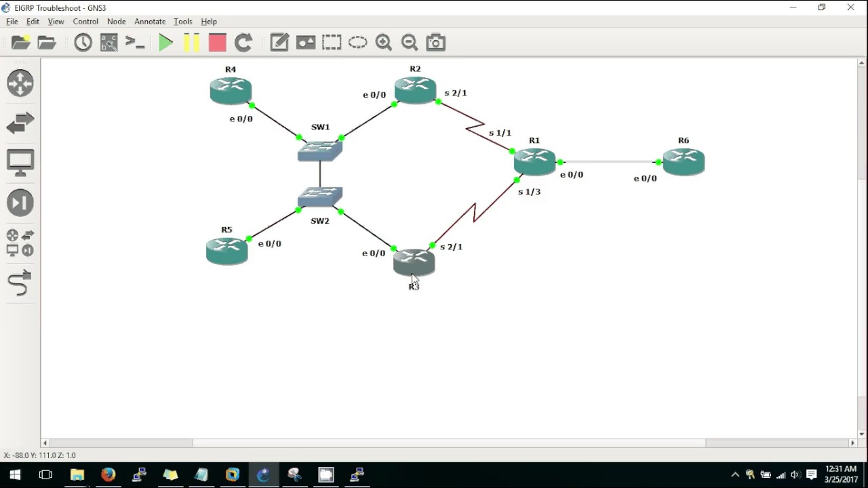Open Firefox from the Windows taskbar

tap(108, 474)
